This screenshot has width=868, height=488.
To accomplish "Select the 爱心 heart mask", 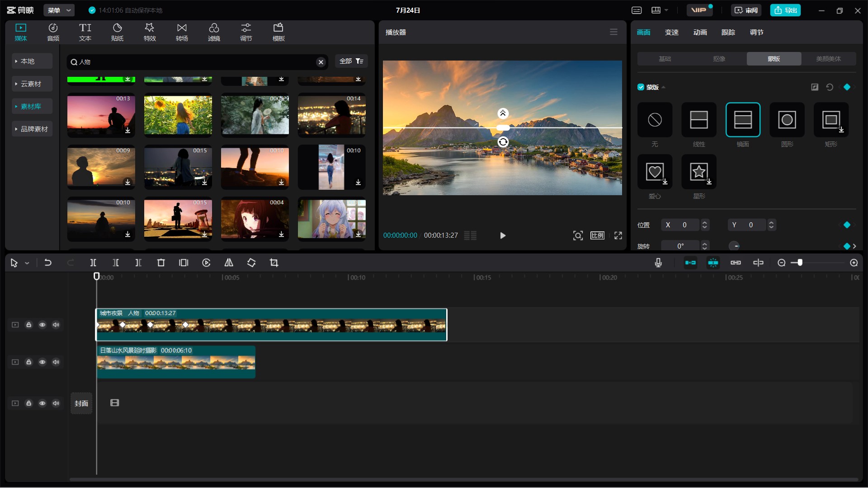I will click(655, 172).
